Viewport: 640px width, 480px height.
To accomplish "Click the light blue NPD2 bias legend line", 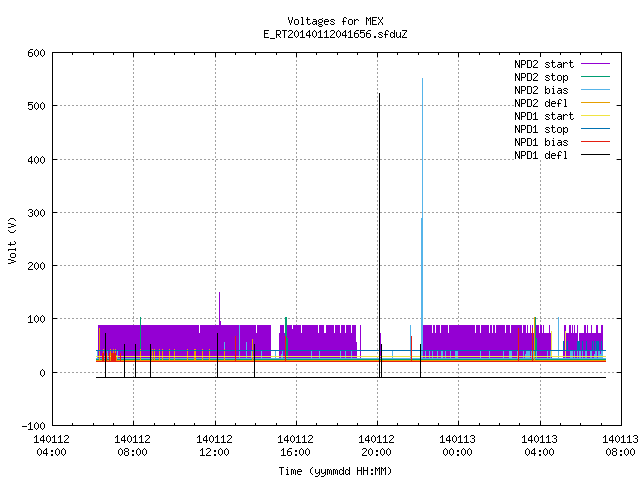I will (x=595, y=89).
